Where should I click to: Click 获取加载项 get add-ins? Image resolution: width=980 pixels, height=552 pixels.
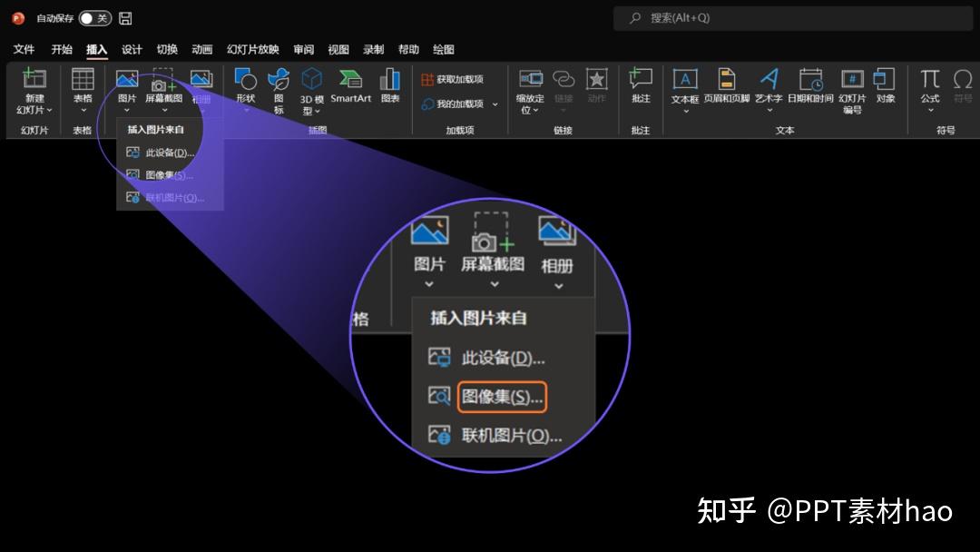tap(453, 79)
